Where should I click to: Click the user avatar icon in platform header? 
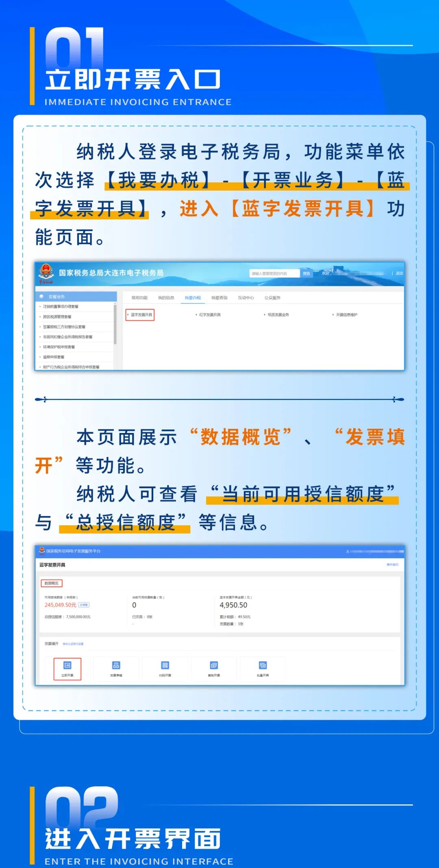348,551
